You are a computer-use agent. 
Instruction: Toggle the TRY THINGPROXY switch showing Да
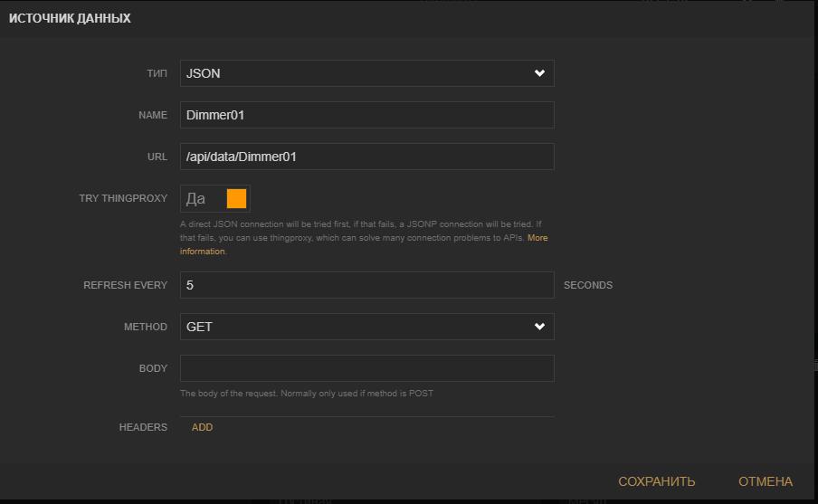click(x=215, y=198)
